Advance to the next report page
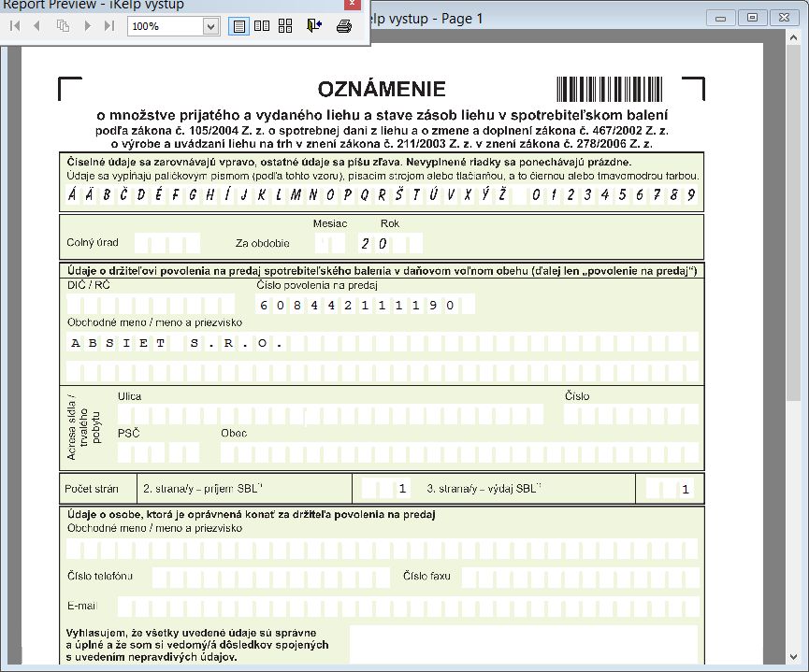809x672 pixels. (x=88, y=26)
